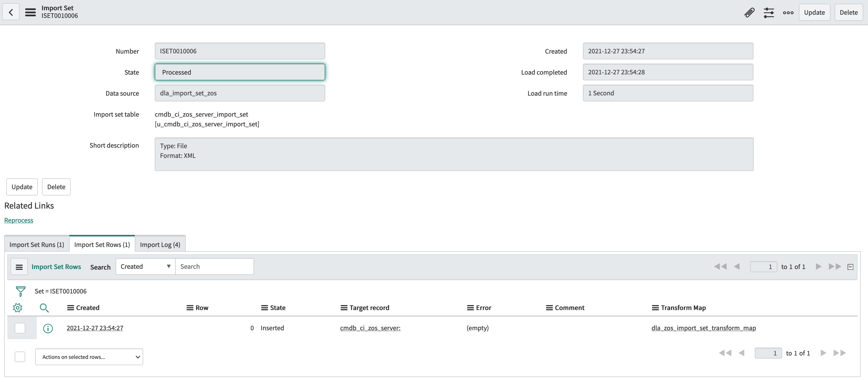Click the paperclip attachments icon

pyautogui.click(x=749, y=12)
